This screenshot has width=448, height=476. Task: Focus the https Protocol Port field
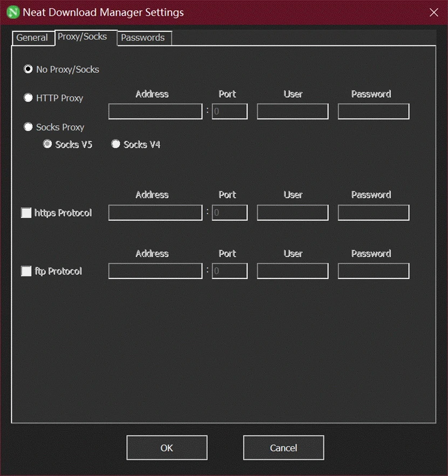pyautogui.click(x=230, y=213)
